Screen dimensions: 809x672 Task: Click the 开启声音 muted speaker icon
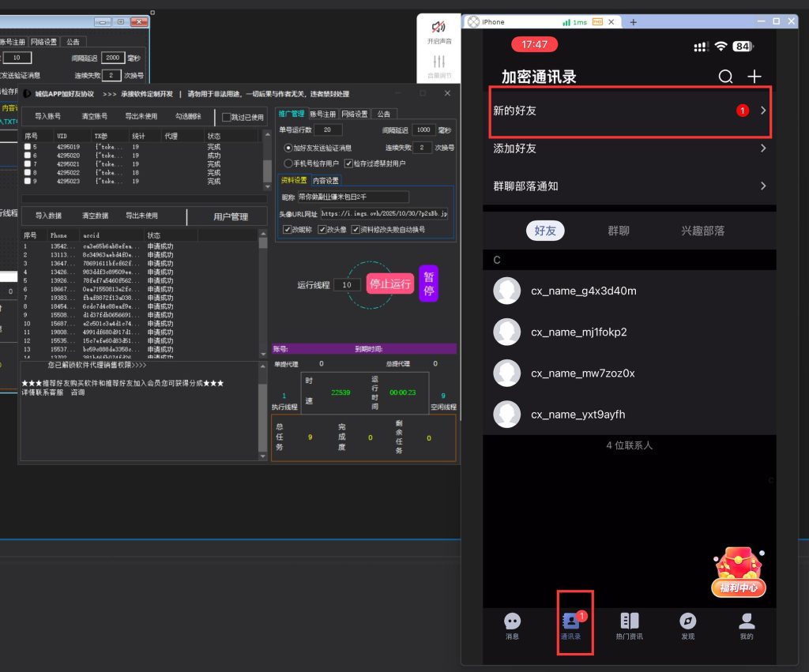(x=439, y=28)
